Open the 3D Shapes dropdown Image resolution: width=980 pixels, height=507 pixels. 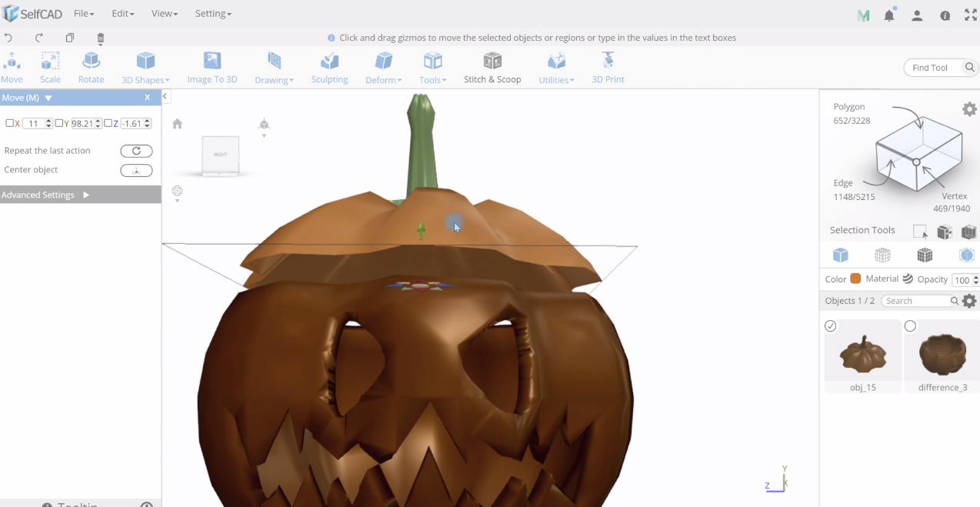145,67
